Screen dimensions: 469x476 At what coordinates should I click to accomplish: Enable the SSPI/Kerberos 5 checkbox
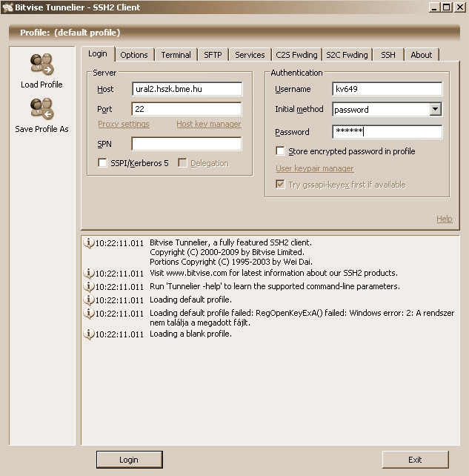click(x=102, y=162)
